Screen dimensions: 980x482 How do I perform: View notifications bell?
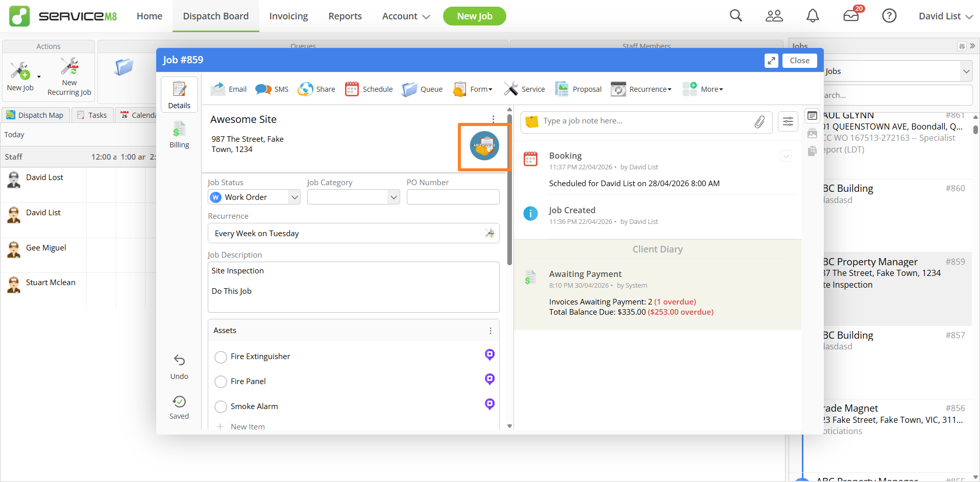tap(813, 16)
